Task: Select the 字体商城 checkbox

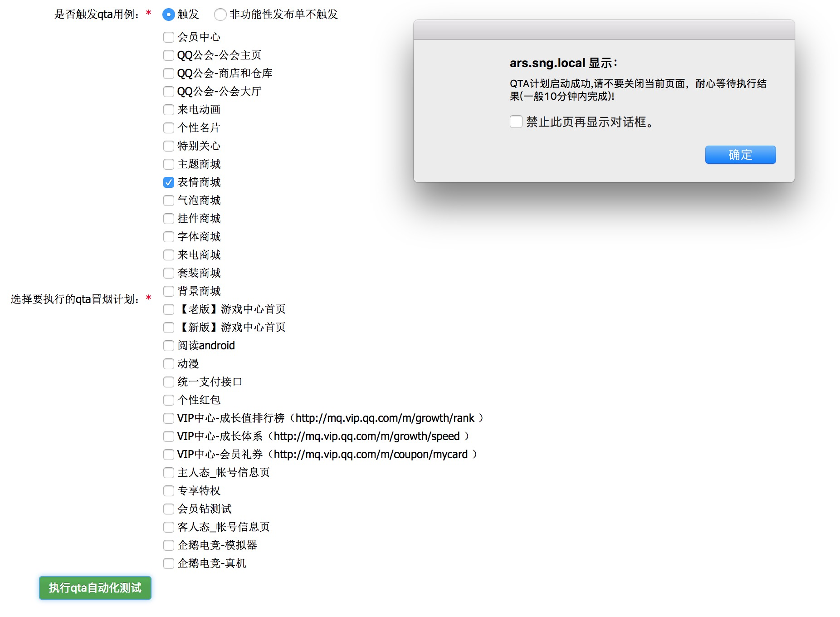Action: tap(168, 237)
